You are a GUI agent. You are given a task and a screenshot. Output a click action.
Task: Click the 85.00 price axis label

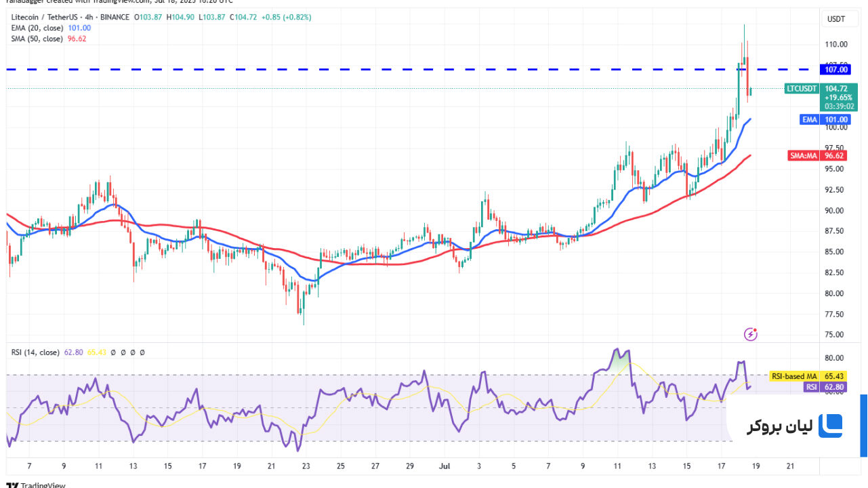point(835,251)
